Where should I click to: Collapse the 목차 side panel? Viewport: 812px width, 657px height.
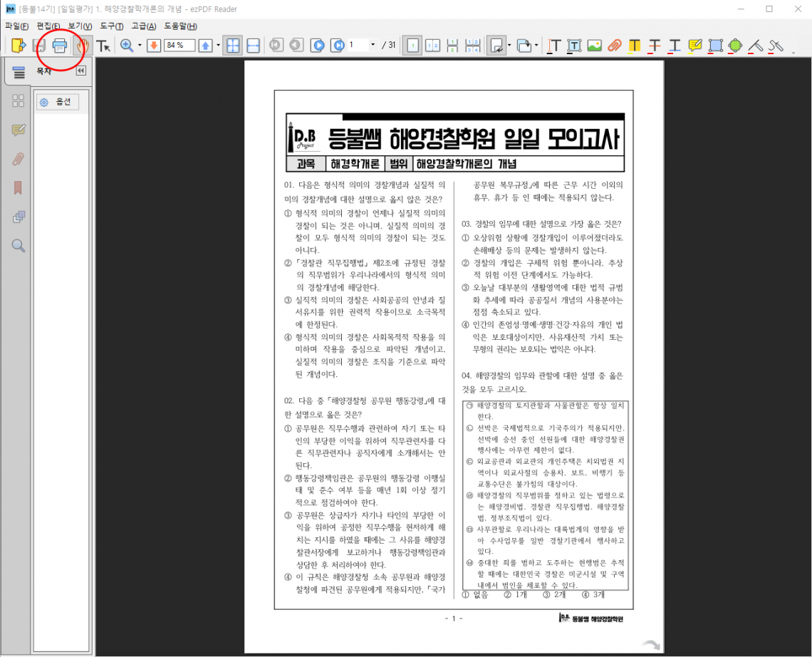pyautogui.click(x=80, y=71)
